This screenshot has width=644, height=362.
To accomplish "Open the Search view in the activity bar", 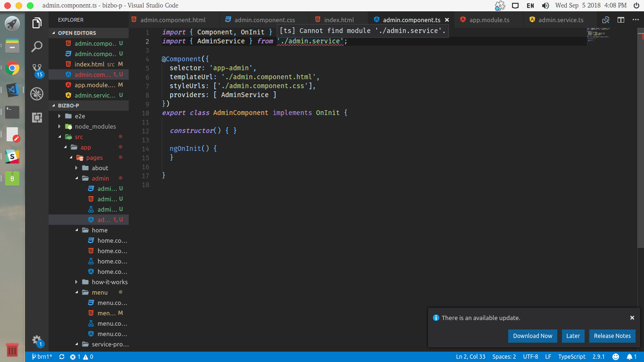I will coord(36,46).
